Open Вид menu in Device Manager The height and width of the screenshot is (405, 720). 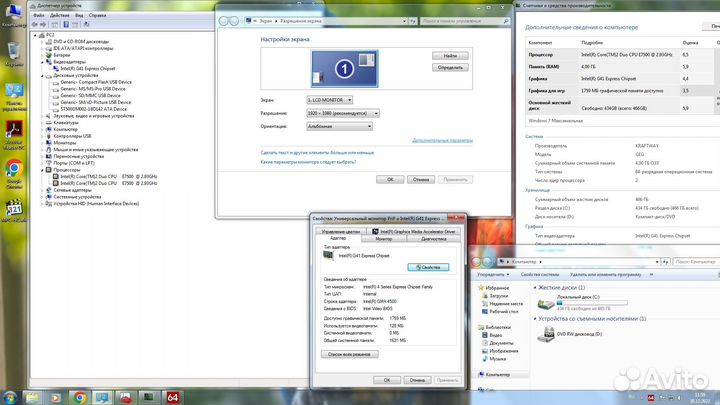(x=79, y=15)
